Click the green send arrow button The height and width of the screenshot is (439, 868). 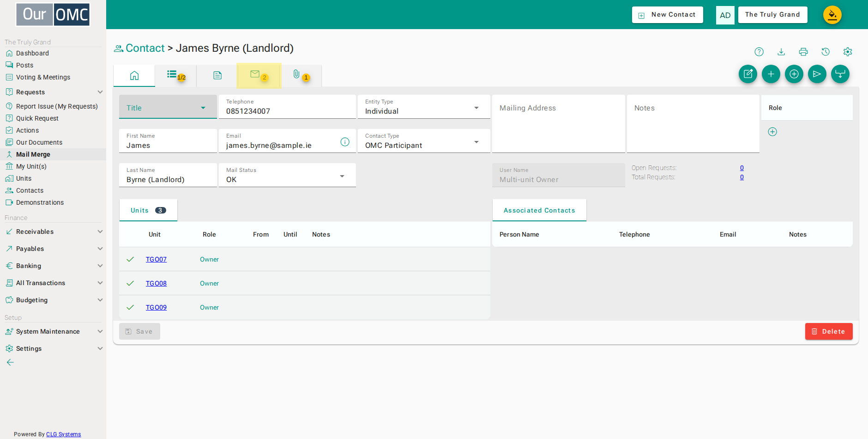pos(817,74)
